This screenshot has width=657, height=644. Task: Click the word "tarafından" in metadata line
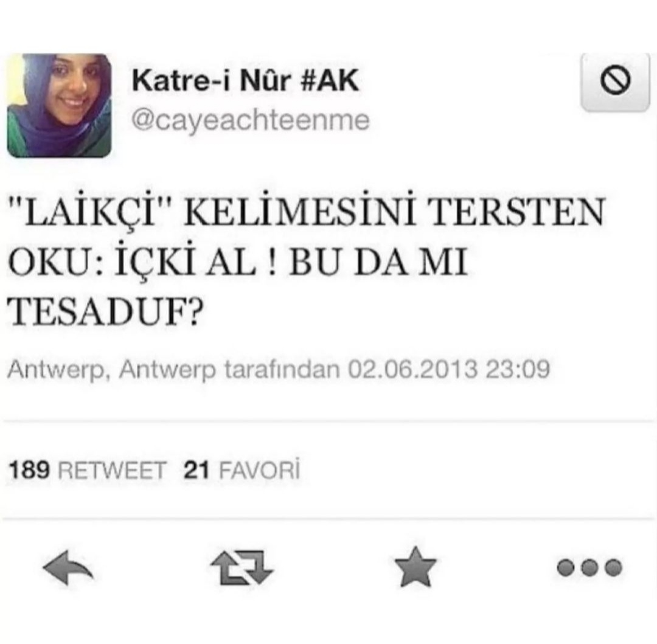coord(282,369)
